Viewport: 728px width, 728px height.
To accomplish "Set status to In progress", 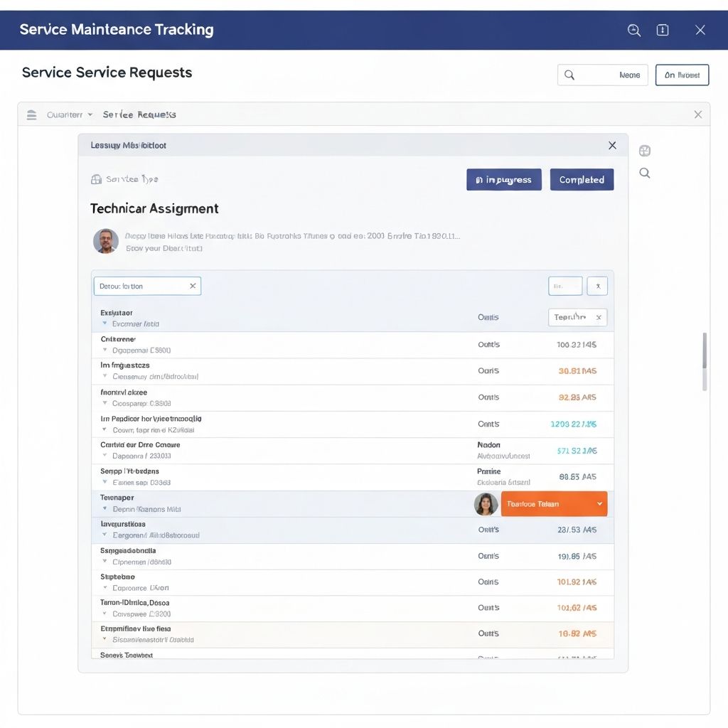I will [503, 180].
